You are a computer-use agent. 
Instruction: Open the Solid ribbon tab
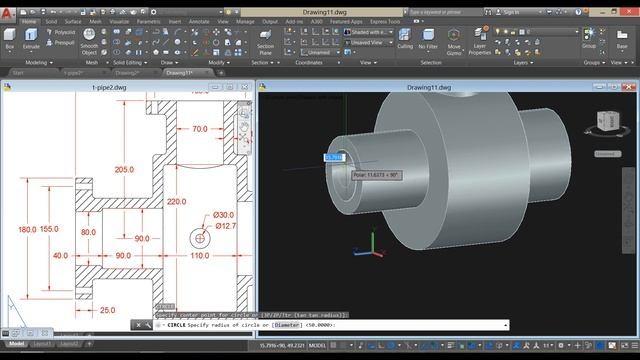(51, 21)
